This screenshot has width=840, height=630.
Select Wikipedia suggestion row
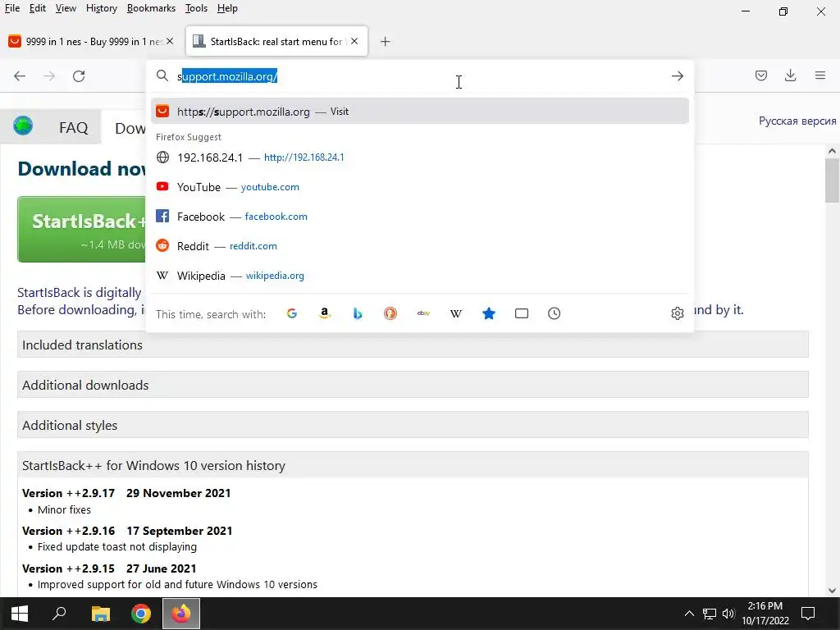click(x=420, y=276)
